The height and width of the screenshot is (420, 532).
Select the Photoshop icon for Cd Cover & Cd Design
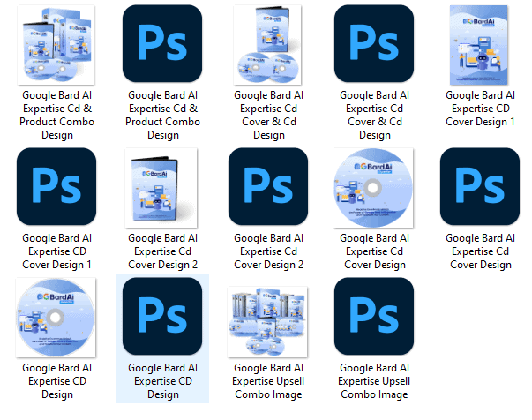coord(374,43)
